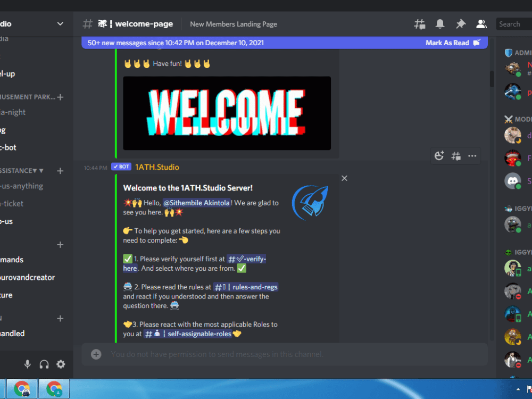
Task: Open notification settings bell icon
Action: [x=440, y=24]
